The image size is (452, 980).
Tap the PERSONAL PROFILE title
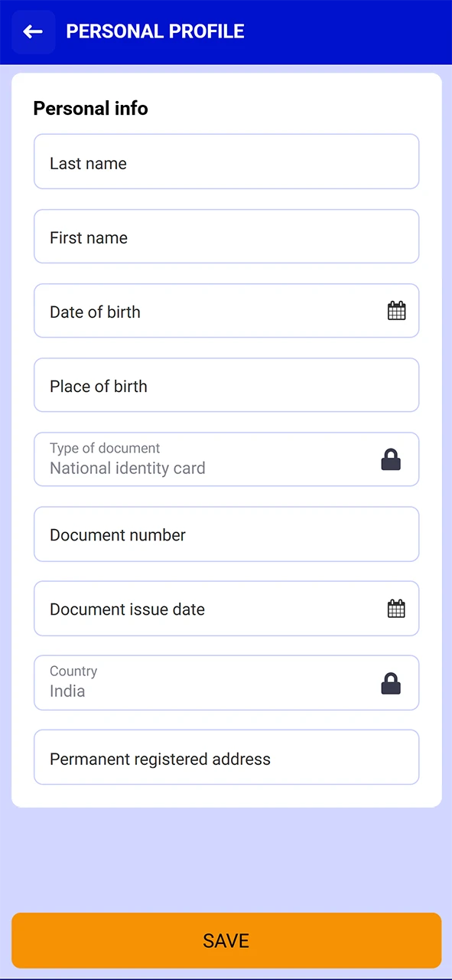pyautogui.click(x=155, y=31)
